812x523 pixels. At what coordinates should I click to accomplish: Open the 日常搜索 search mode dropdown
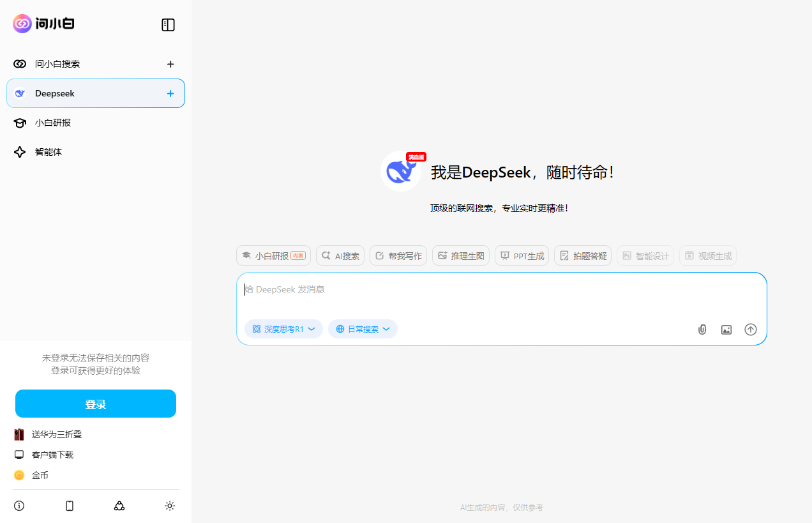click(363, 329)
